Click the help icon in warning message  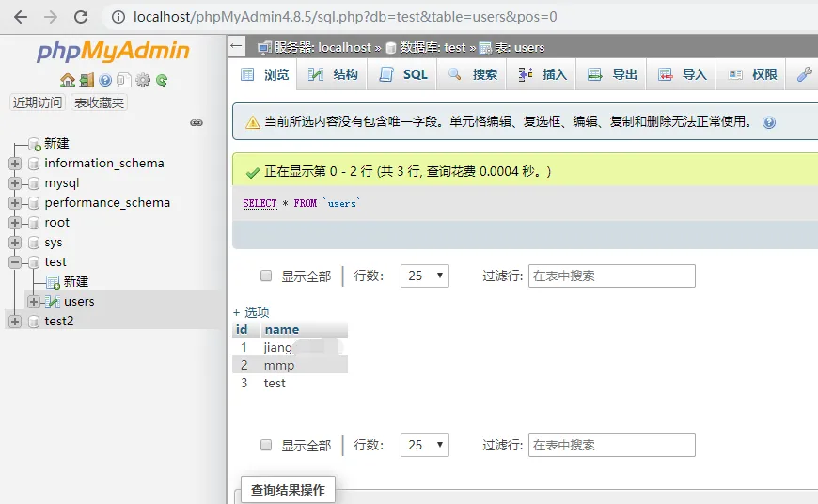click(769, 122)
